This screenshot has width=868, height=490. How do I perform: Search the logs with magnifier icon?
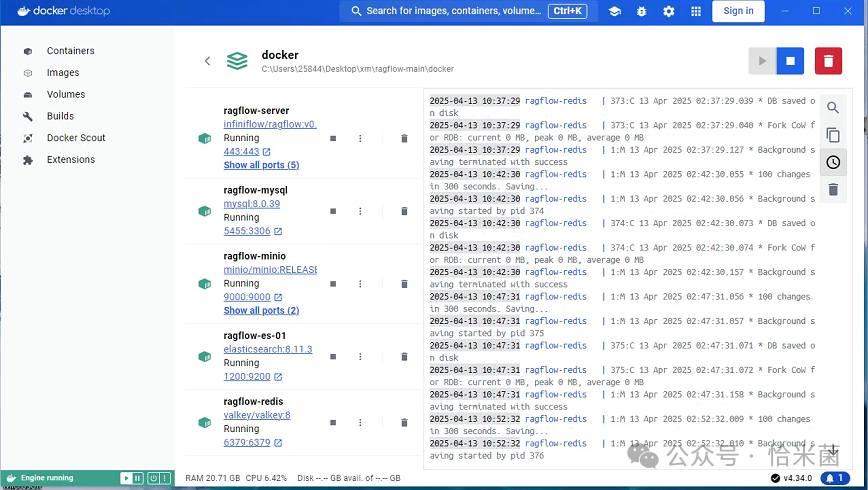(833, 108)
